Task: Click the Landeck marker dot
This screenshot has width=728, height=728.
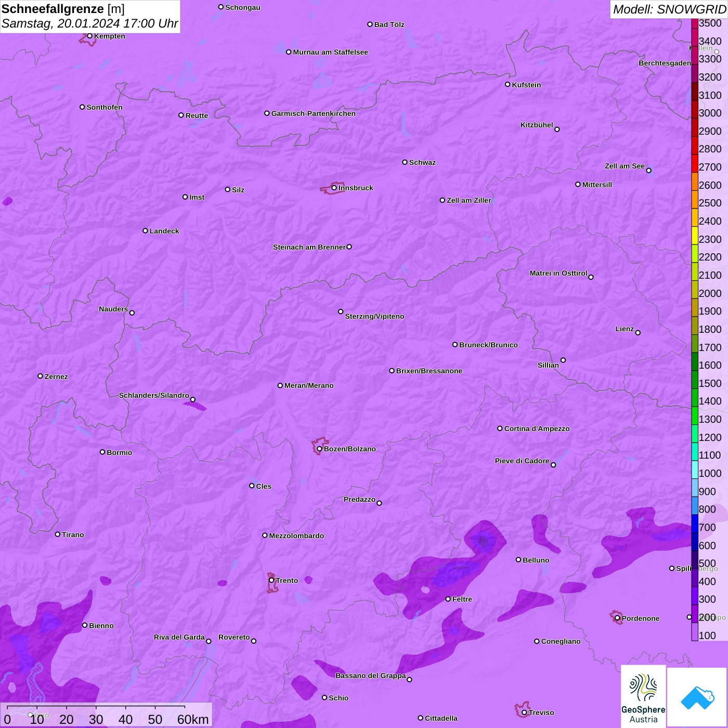Action: pyautogui.click(x=145, y=230)
